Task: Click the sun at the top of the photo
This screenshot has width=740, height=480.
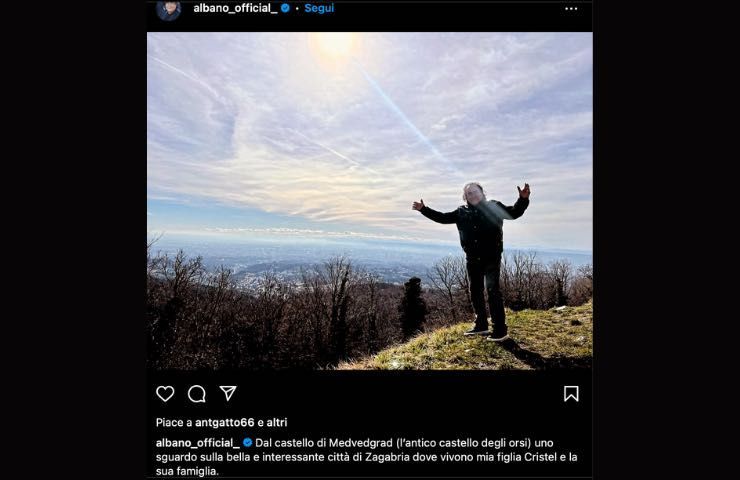Action: point(333,47)
